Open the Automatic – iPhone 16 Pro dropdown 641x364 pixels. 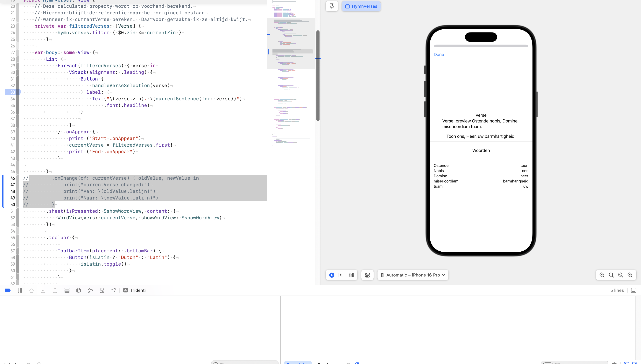click(x=413, y=275)
